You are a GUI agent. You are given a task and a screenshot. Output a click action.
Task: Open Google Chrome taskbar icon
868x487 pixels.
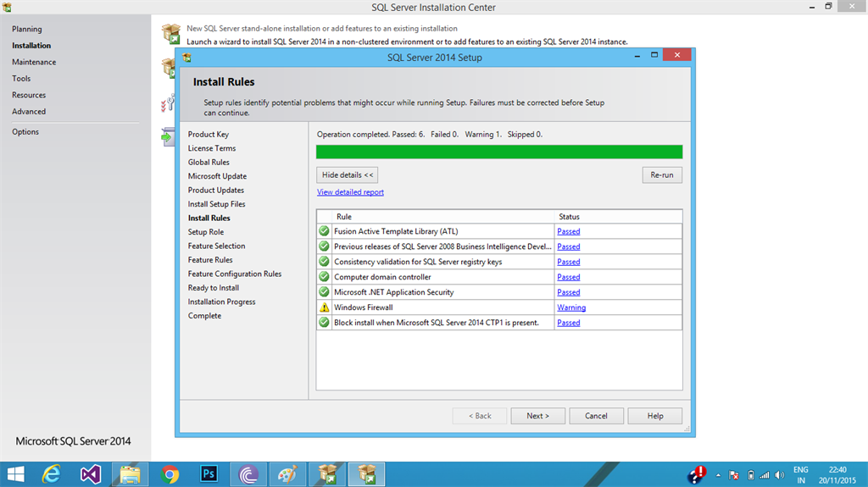tap(170, 474)
